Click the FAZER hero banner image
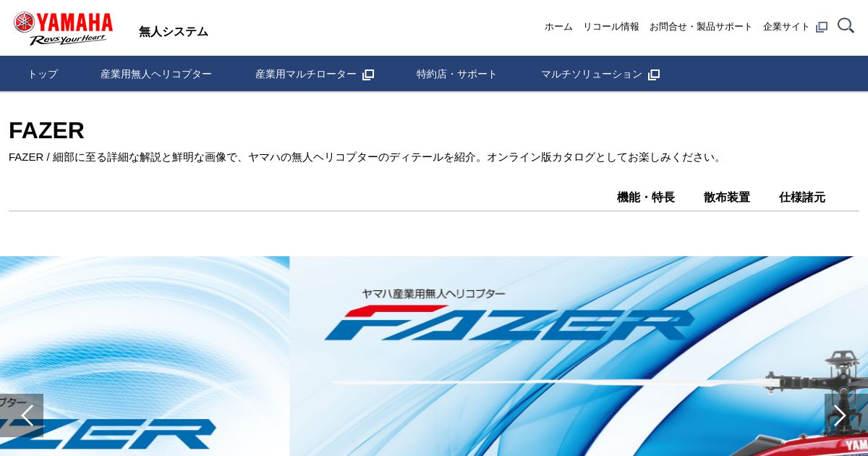 click(579, 356)
